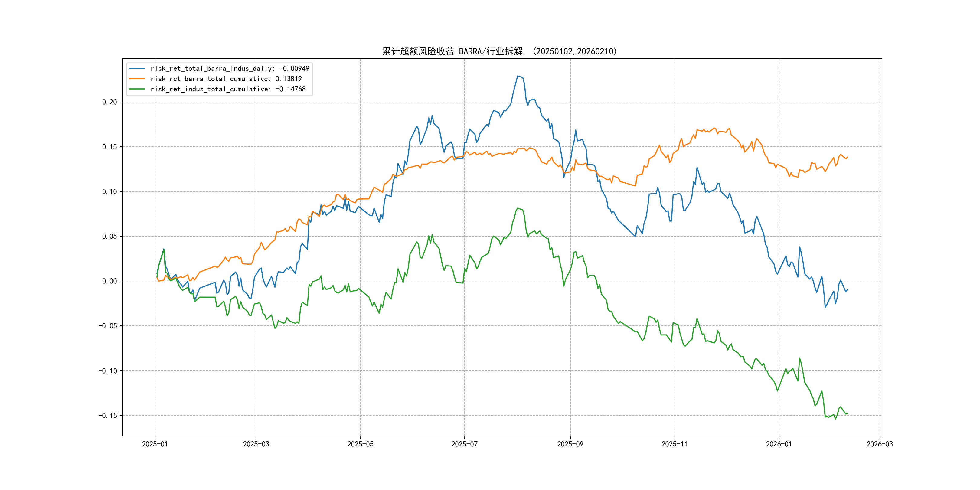
Task: Select risk_ret_indus_total_cumulative legend label
Action: coord(228,89)
